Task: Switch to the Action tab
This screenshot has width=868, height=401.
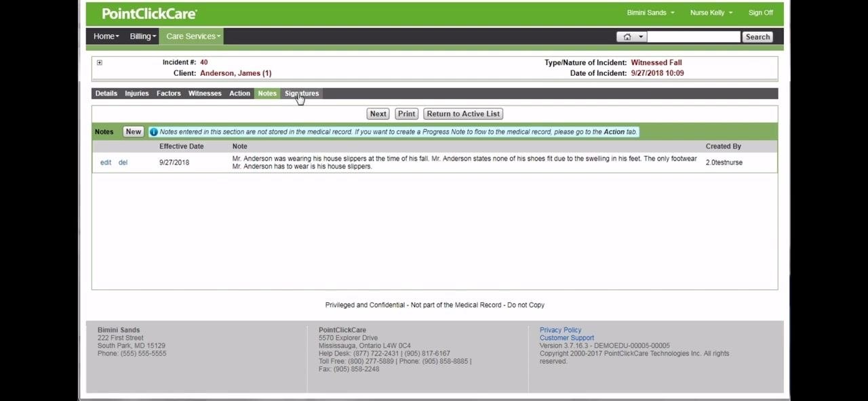Action: 239,93
